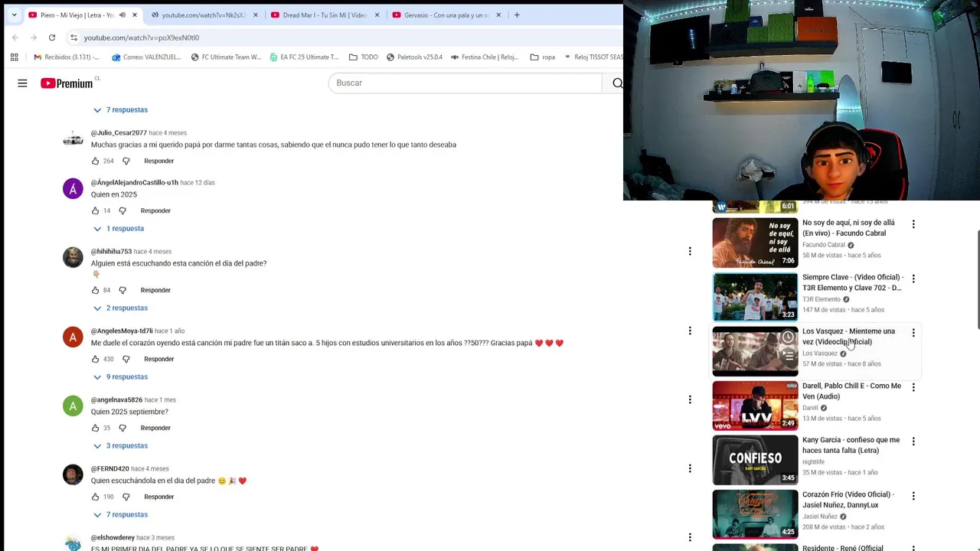Open the CONFIESO video thumbnail
Image resolution: width=980 pixels, height=551 pixels.
[x=755, y=460]
